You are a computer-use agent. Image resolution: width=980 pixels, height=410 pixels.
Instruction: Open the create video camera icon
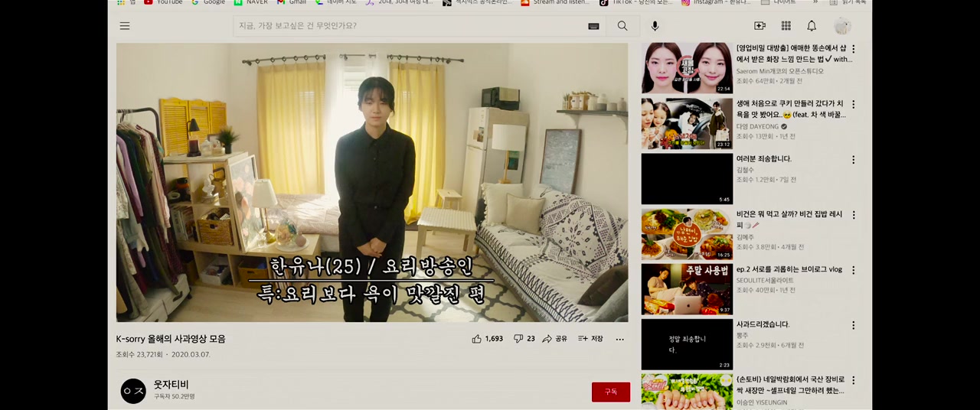(759, 26)
